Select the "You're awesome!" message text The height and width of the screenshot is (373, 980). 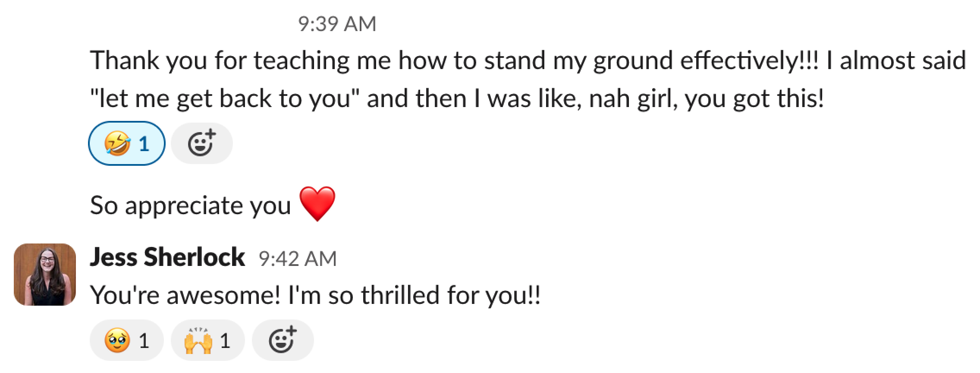click(315, 295)
